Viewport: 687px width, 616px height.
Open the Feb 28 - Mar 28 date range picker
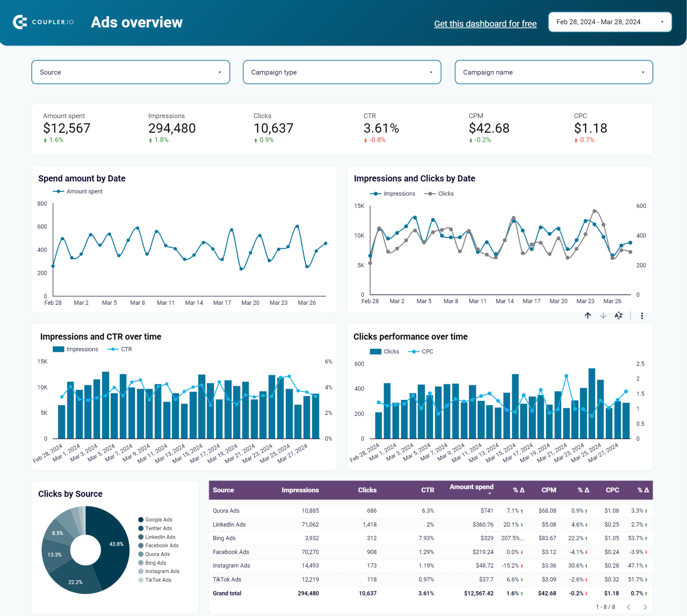(610, 21)
